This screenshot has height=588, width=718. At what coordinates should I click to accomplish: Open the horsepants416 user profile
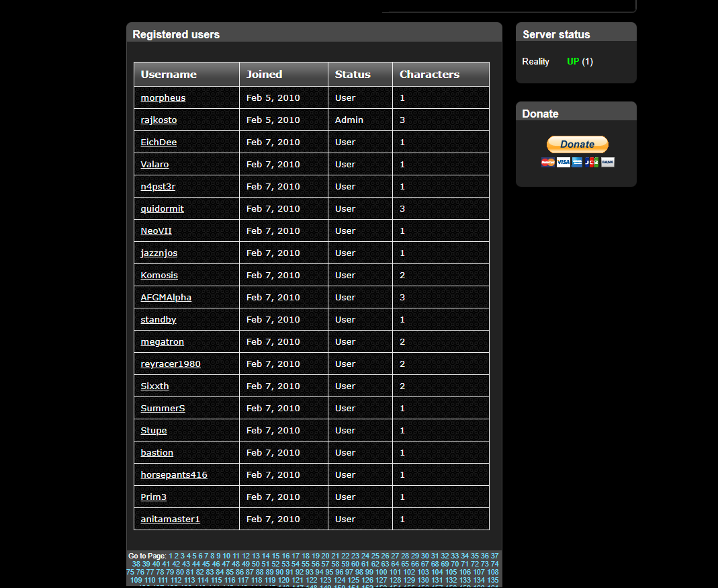[x=173, y=474]
